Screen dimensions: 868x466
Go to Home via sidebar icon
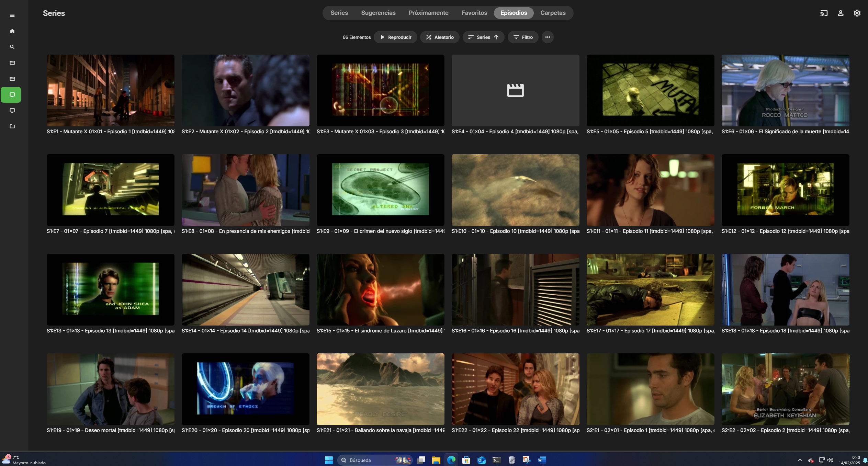[x=12, y=31]
